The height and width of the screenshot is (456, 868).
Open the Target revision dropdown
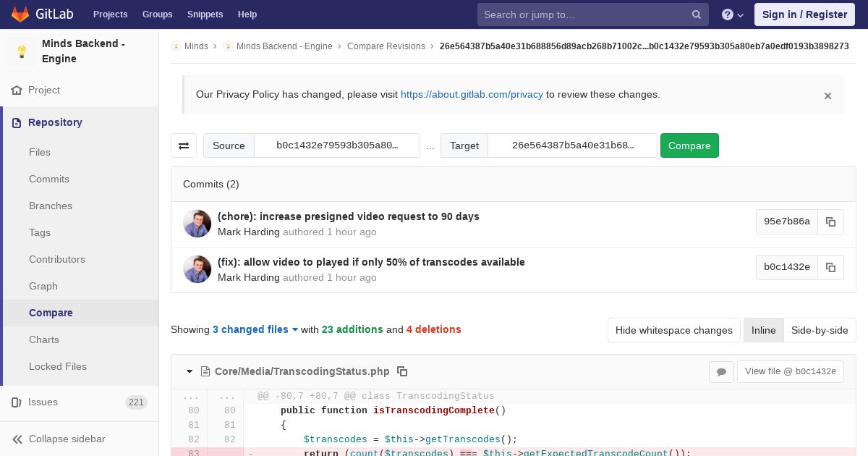point(573,145)
